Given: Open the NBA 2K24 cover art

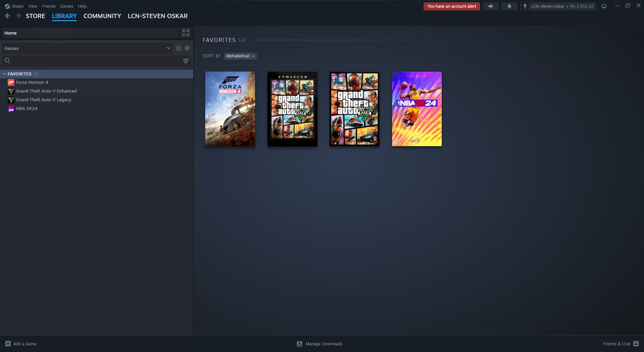Looking at the screenshot, I should (x=417, y=109).
